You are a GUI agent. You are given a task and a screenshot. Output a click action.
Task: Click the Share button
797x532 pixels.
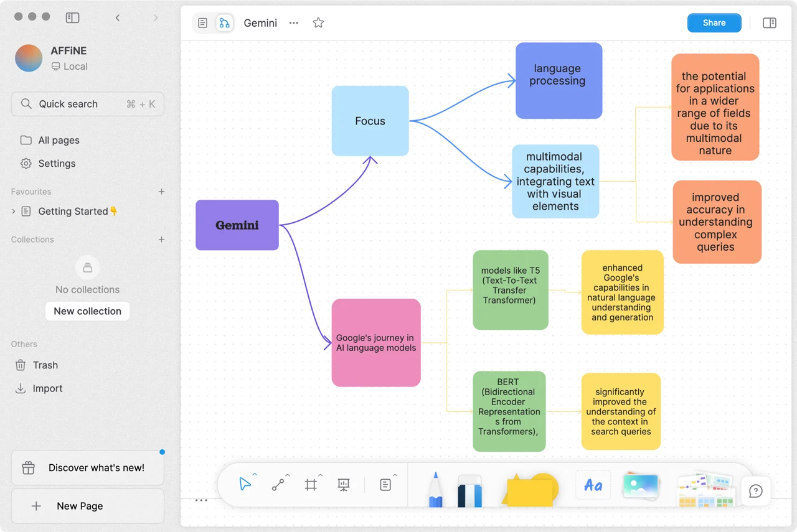[714, 23]
